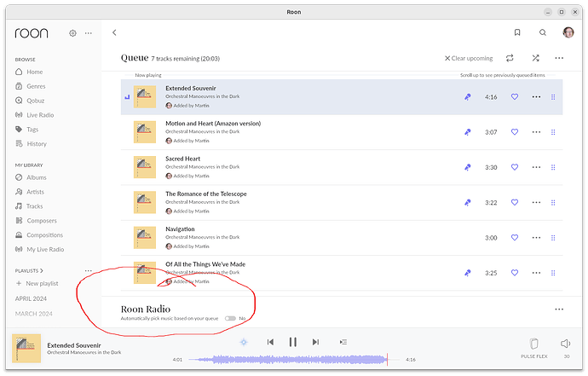The height and width of the screenshot is (376, 588).
Task: Open lyrics icon for Of All the Things We've Made
Action: click(x=468, y=273)
